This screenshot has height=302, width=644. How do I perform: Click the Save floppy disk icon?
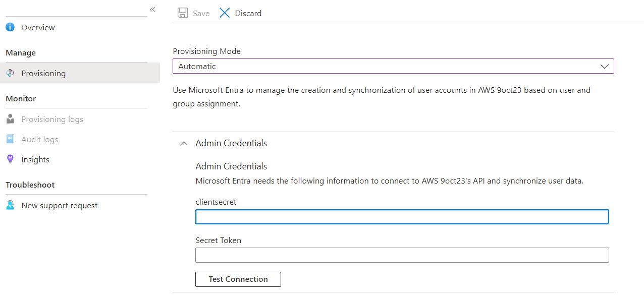(x=183, y=13)
